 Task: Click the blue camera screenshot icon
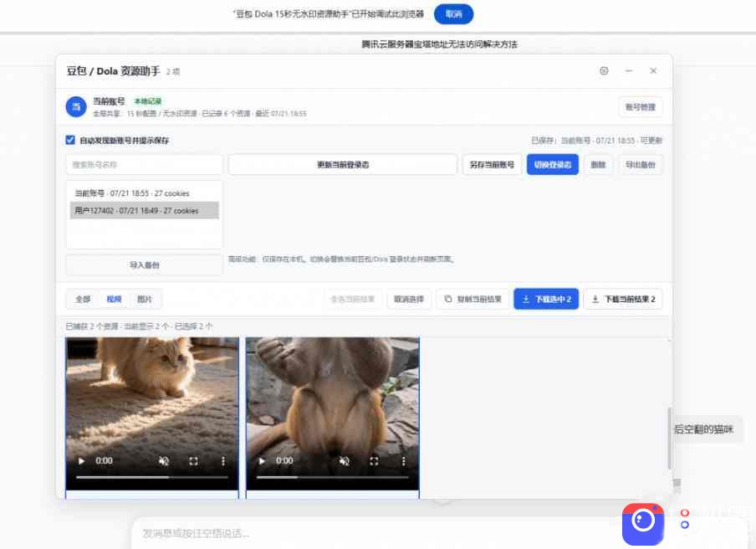point(643,524)
